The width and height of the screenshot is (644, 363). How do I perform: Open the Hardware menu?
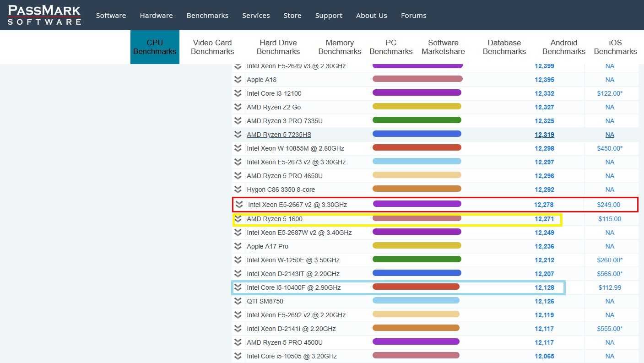[x=156, y=16]
